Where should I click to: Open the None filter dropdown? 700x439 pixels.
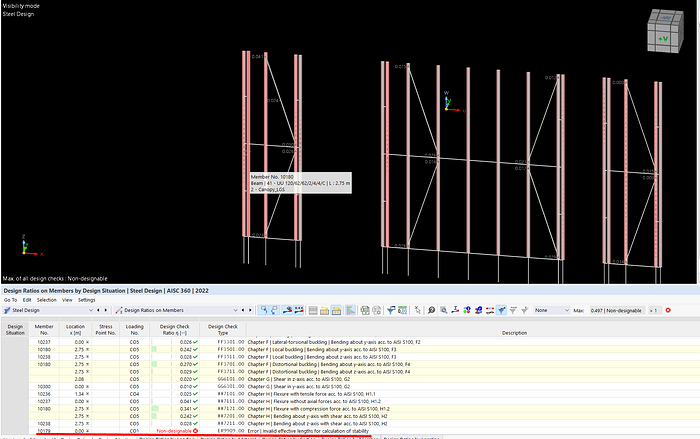[552, 310]
